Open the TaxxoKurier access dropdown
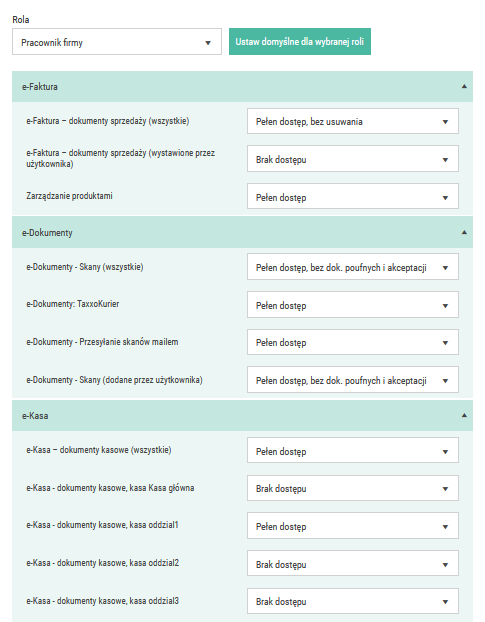 click(x=353, y=305)
